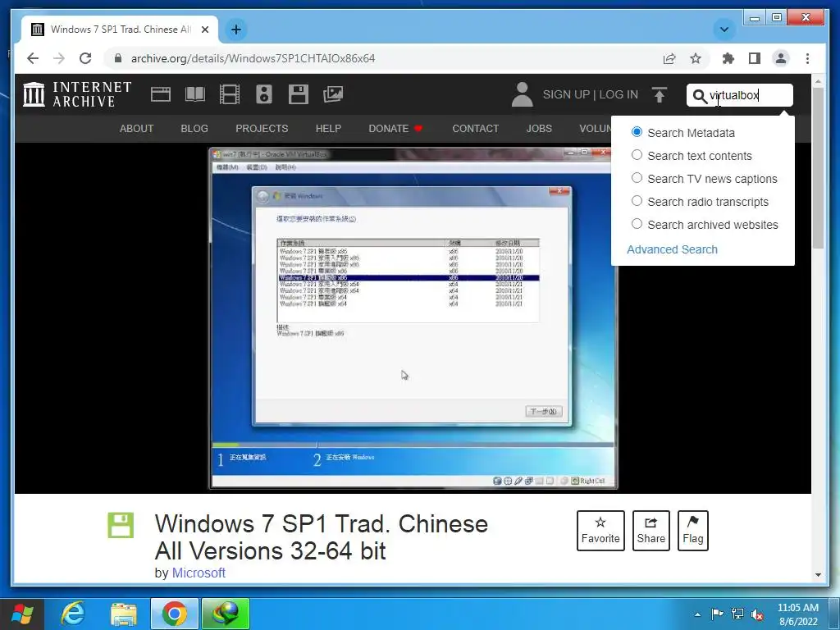The height and width of the screenshot is (630, 840).
Task: Click the page vertical scrollbar thumb
Action: tap(818, 167)
